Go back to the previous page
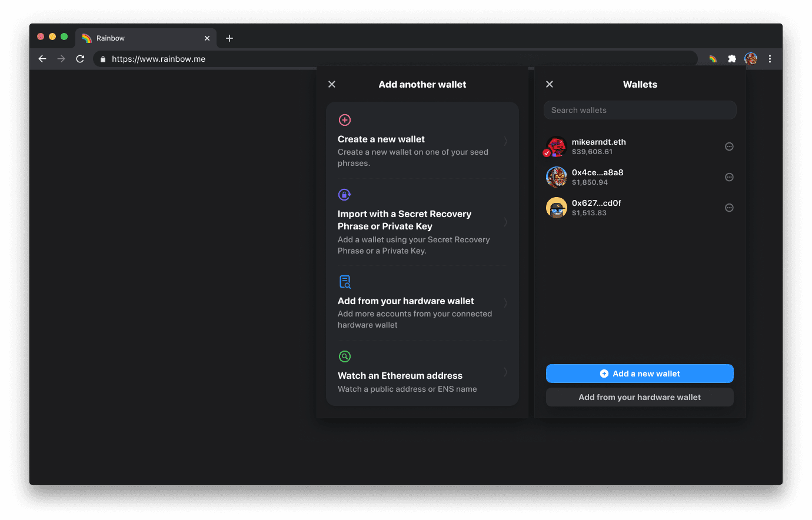This screenshot has height=520, width=812. tap(42, 59)
